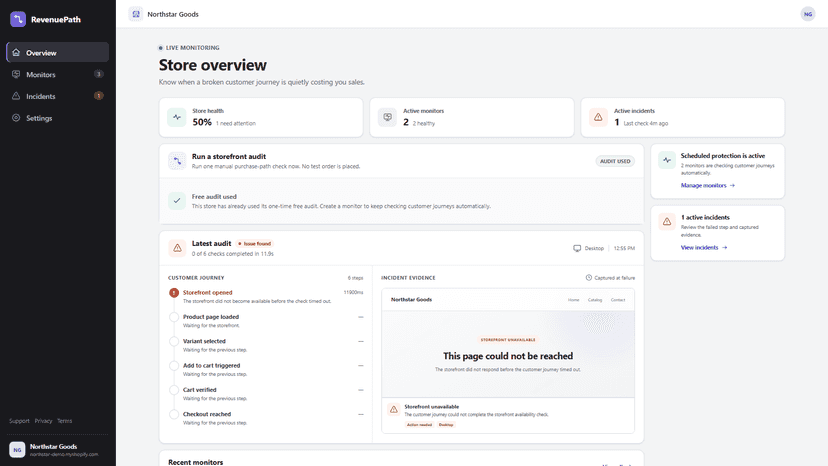Click the 12:55 PM timestamp
The height and width of the screenshot is (466, 828).
(x=624, y=248)
